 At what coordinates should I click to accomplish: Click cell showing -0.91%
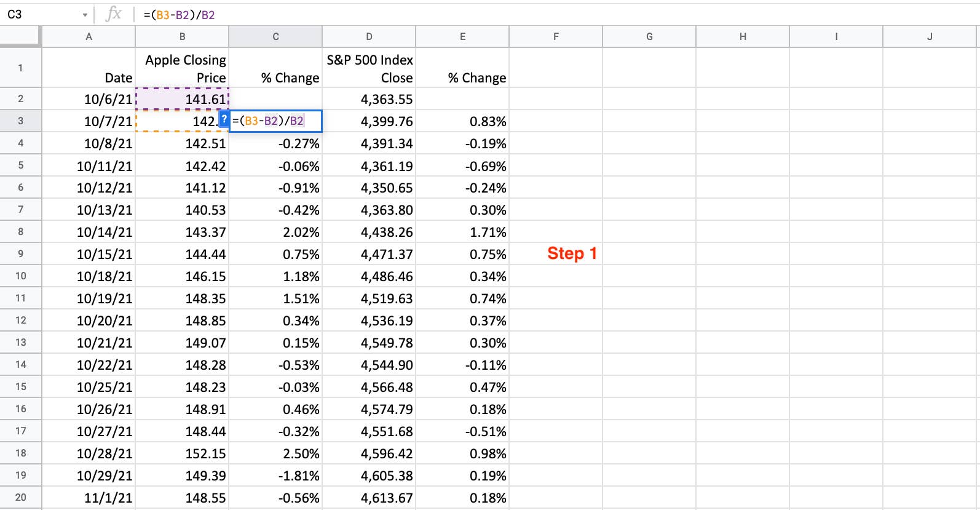(275, 188)
